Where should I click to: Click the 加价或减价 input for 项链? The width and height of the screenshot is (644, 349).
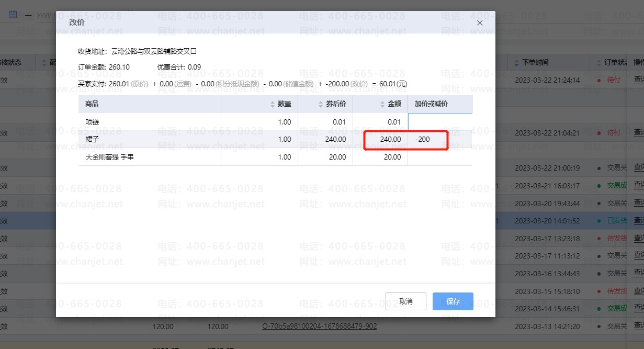click(440, 122)
